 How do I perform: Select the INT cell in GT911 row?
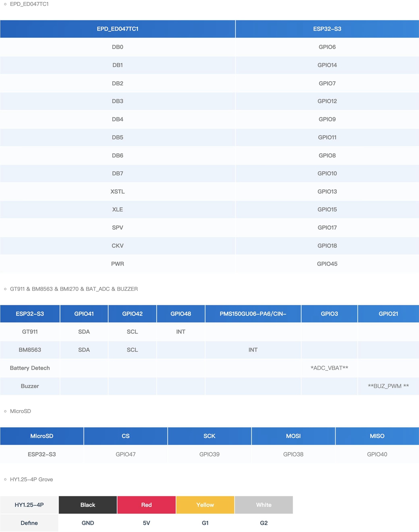pos(181,332)
